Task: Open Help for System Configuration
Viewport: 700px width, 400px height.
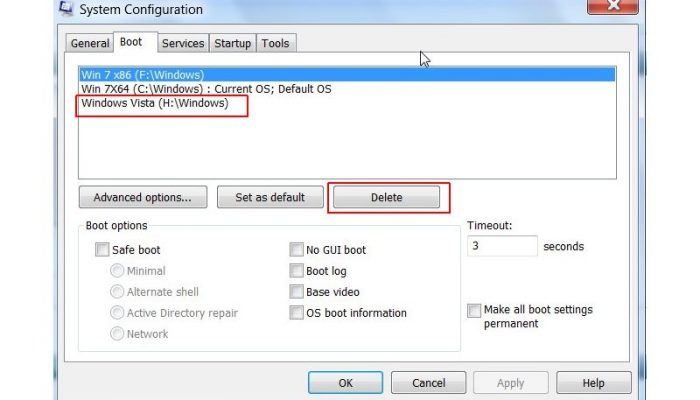Action: (x=594, y=383)
